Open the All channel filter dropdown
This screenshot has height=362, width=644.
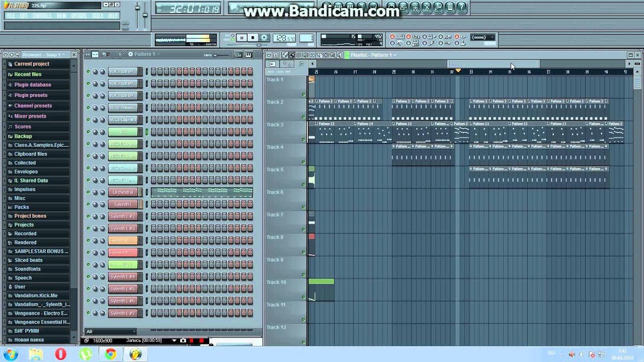(111, 331)
